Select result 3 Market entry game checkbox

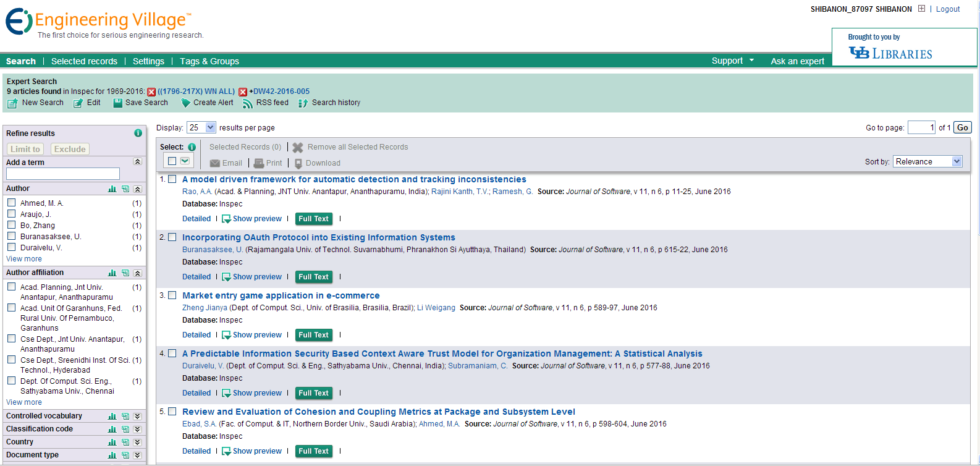pos(172,295)
